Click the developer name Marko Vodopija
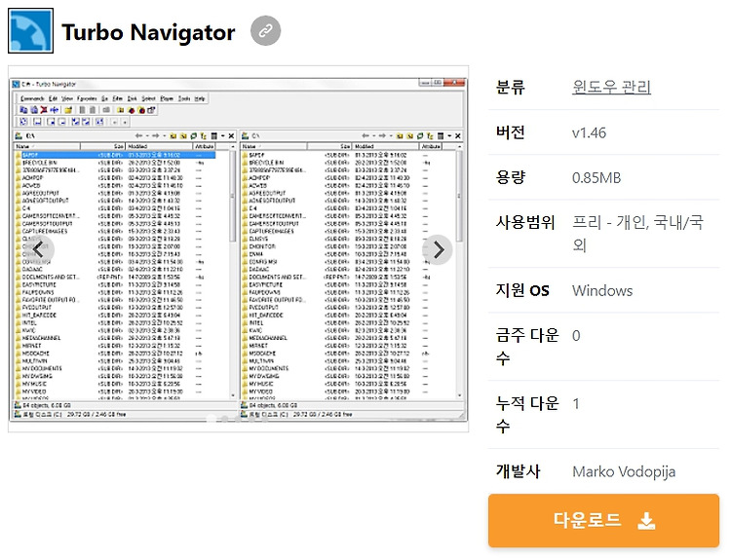Image resolution: width=731 pixels, height=560 pixels. point(624,471)
